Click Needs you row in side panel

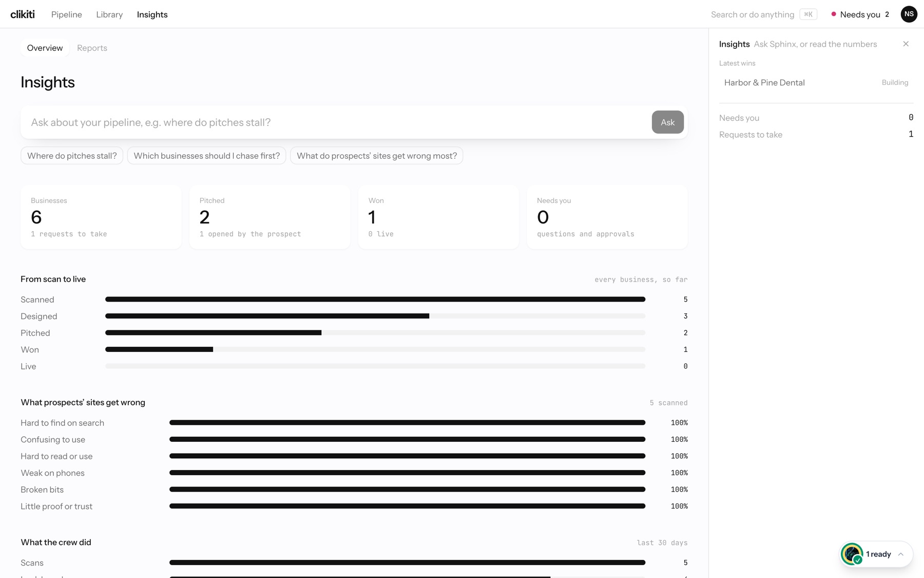(x=816, y=118)
